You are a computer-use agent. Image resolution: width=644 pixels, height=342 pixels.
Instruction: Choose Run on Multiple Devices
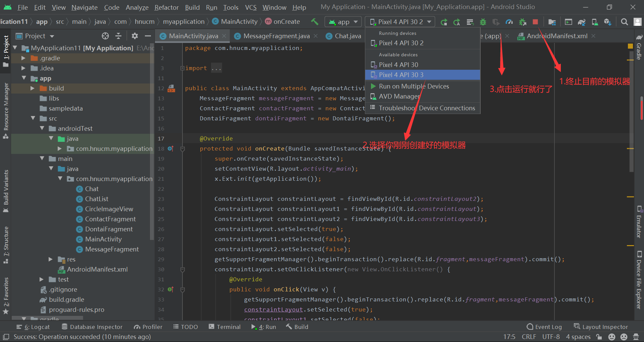click(x=423, y=86)
